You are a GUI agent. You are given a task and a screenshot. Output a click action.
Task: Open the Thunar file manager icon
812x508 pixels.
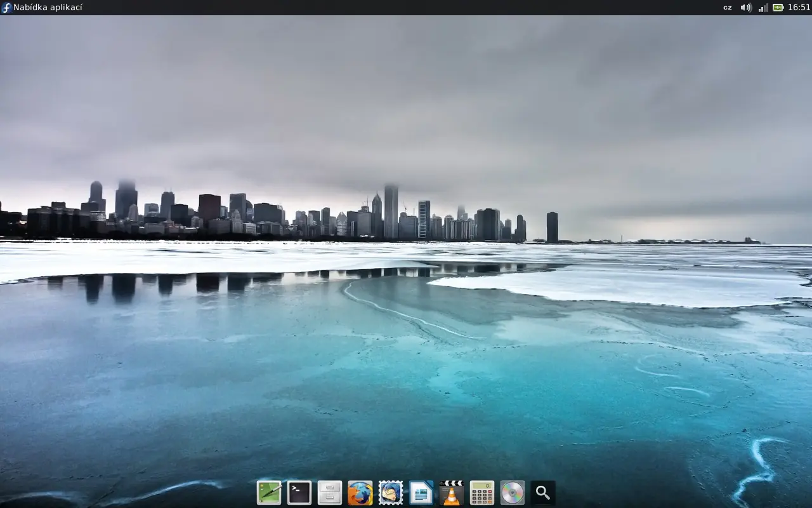(x=329, y=492)
